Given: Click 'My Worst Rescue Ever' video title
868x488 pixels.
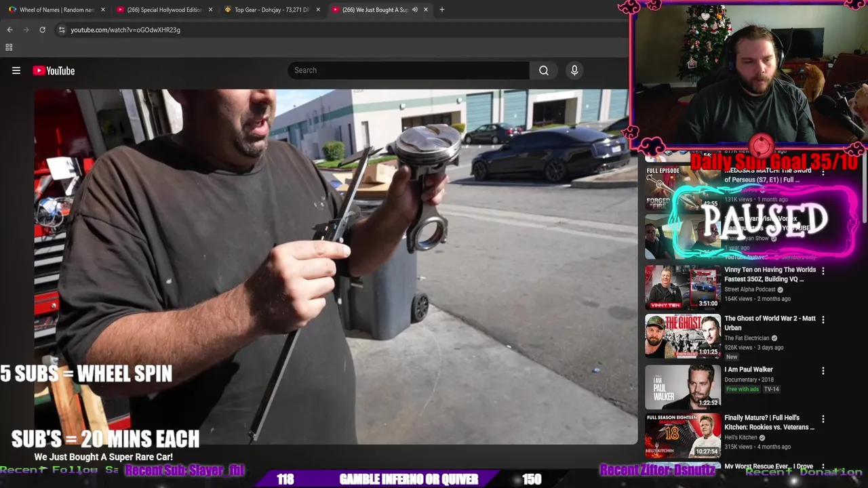Looking at the screenshot, I should tap(768, 467).
